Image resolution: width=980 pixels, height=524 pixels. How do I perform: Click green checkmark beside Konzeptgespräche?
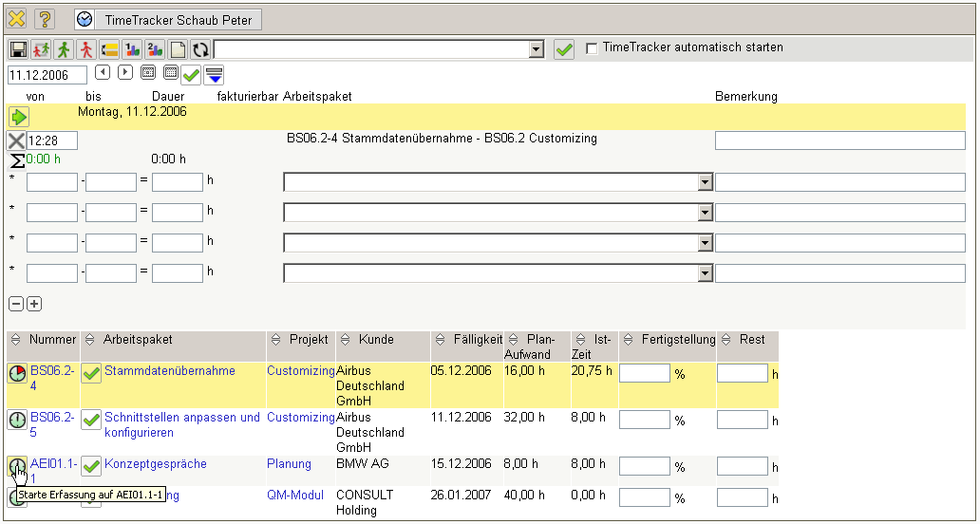[x=91, y=466]
